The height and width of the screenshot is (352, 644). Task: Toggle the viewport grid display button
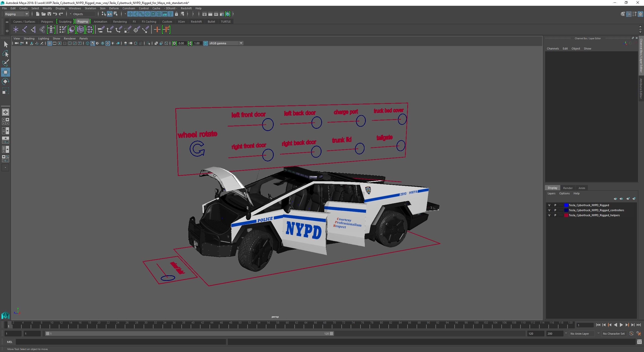click(50, 43)
